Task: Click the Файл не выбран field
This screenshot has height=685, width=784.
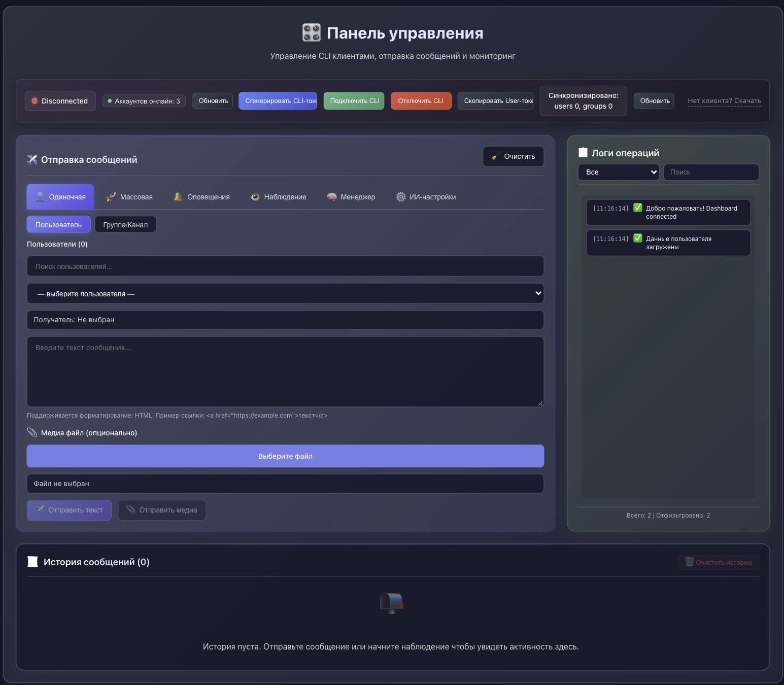Action: point(285,484)
